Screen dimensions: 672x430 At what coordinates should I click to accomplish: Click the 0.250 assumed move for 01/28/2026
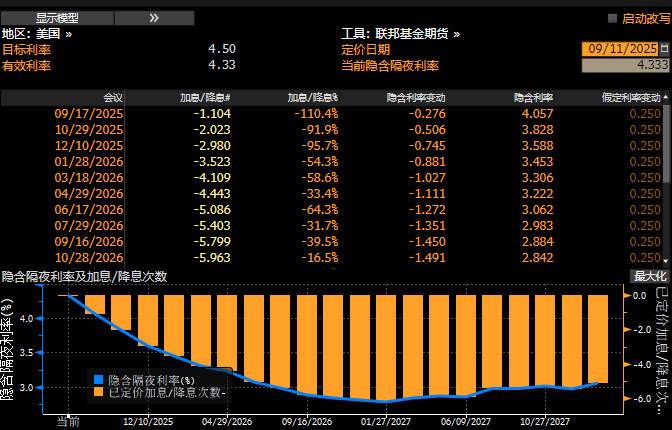[645, 161]
